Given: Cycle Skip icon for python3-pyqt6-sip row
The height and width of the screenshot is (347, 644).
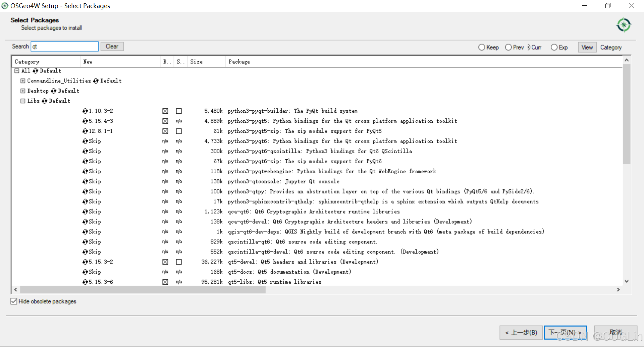Looking at the screenshot, I should click(85, 161).
